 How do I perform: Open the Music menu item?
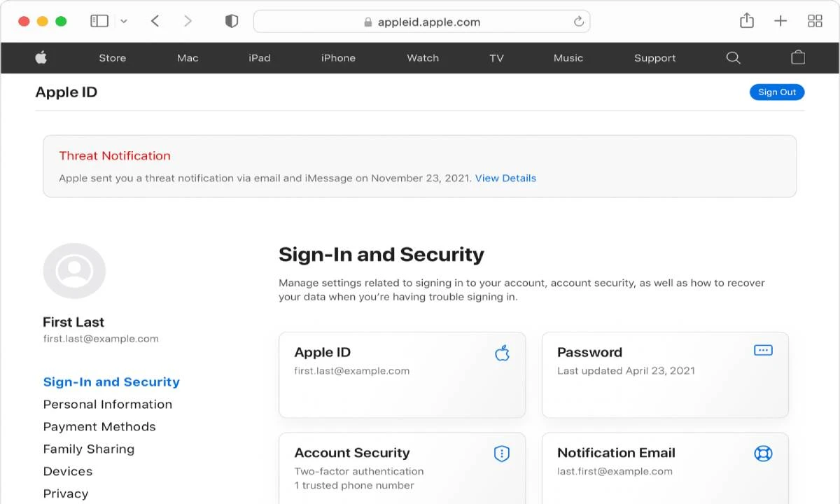coord(568,58)
